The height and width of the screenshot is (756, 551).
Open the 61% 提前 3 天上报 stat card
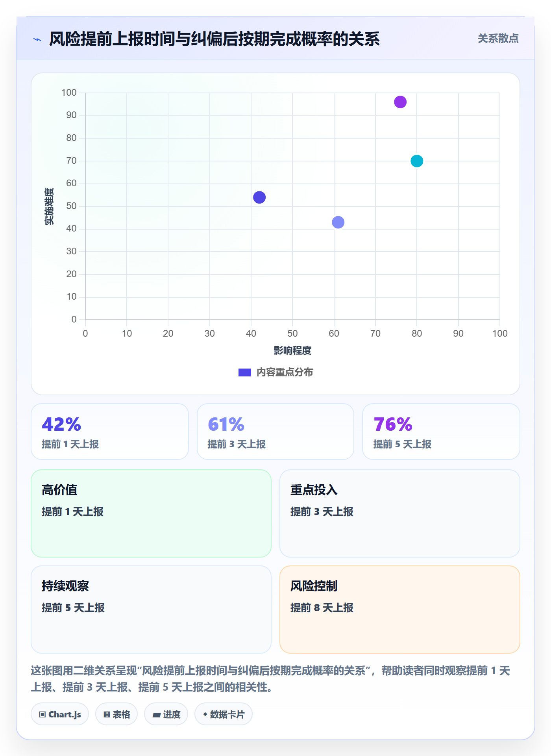tap(275, 432)
